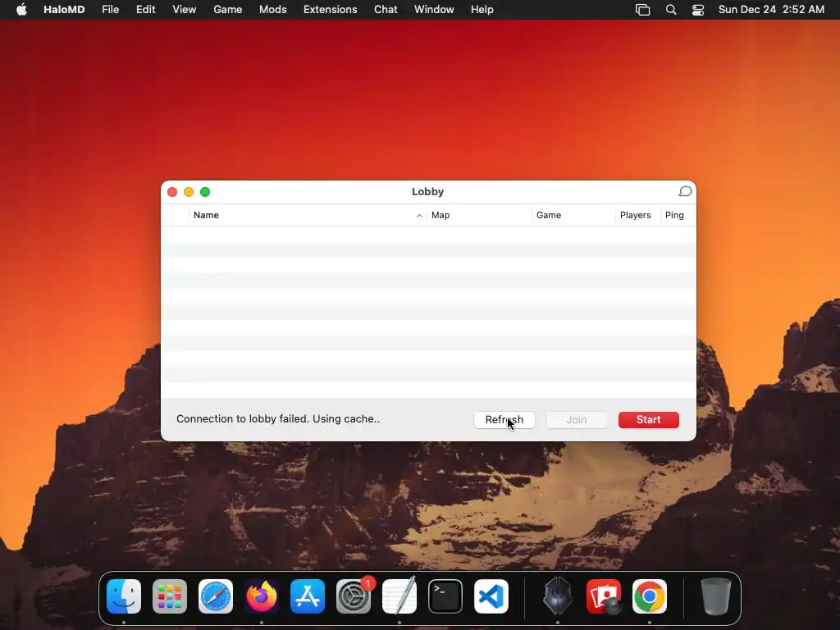Open System Settings from the dock
840x630 pixels.
(x=354, y=596)
